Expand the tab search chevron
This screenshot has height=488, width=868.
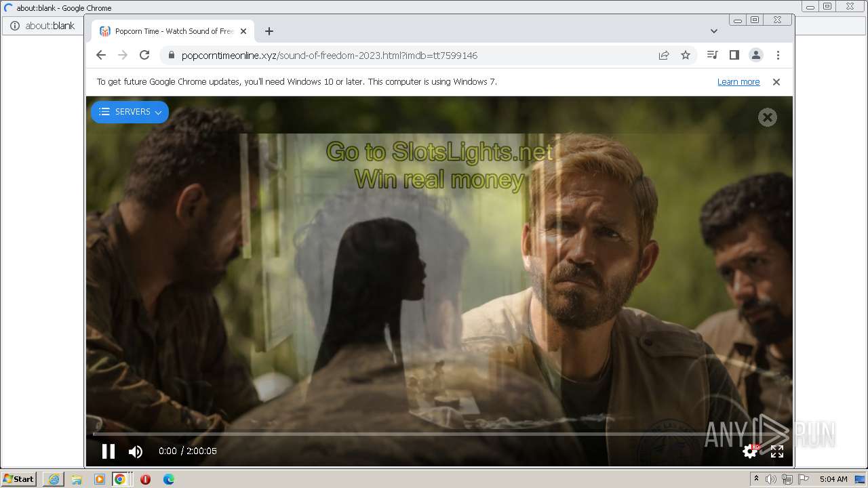713,31
